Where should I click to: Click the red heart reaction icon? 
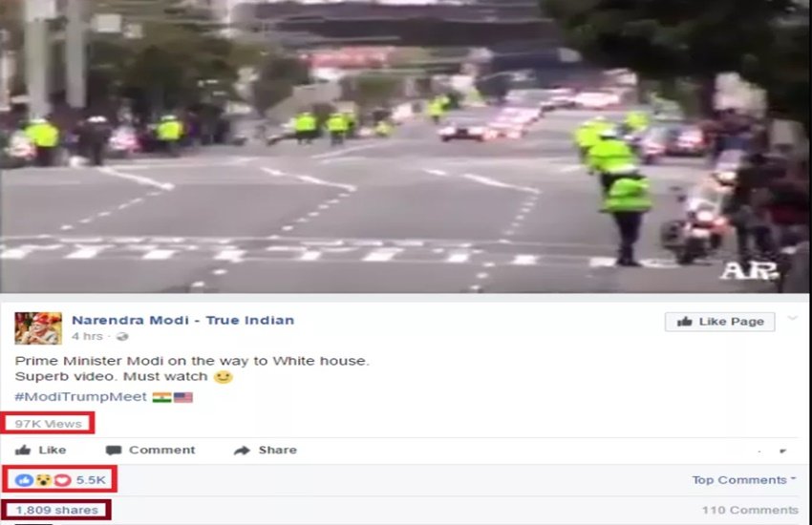pyautogui.click(x=63, y=480)
